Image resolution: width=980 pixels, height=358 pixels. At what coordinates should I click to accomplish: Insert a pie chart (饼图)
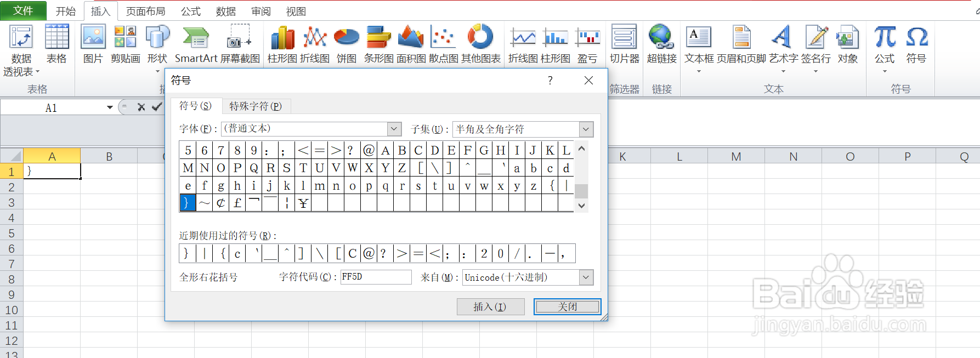pyautogui.click(x=347, y=44)
